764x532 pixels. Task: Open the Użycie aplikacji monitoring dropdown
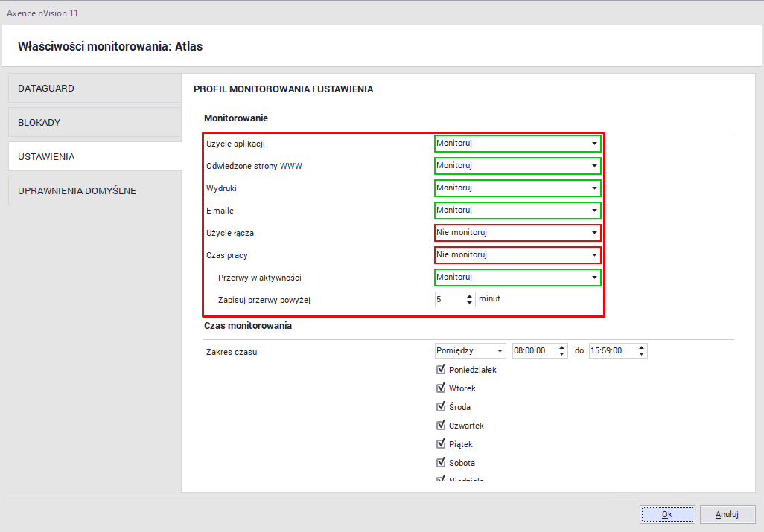pyautogui.click(x=594, y=144)
